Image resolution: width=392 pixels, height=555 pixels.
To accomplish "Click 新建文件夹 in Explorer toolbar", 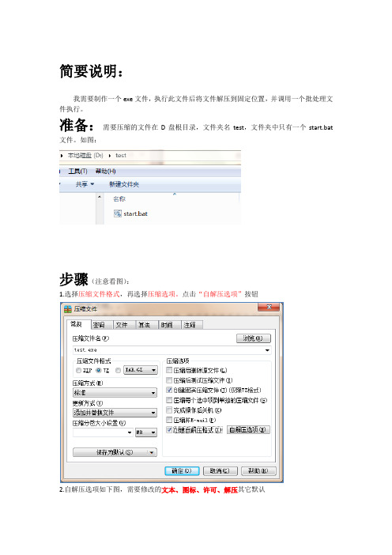I will click(124, 184).
